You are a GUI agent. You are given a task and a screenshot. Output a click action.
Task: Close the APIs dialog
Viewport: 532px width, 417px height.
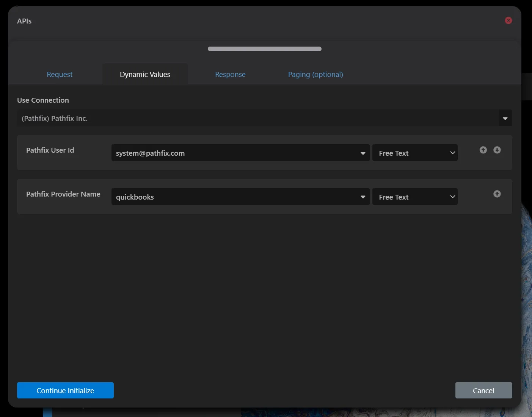click(x=508, y=20)
